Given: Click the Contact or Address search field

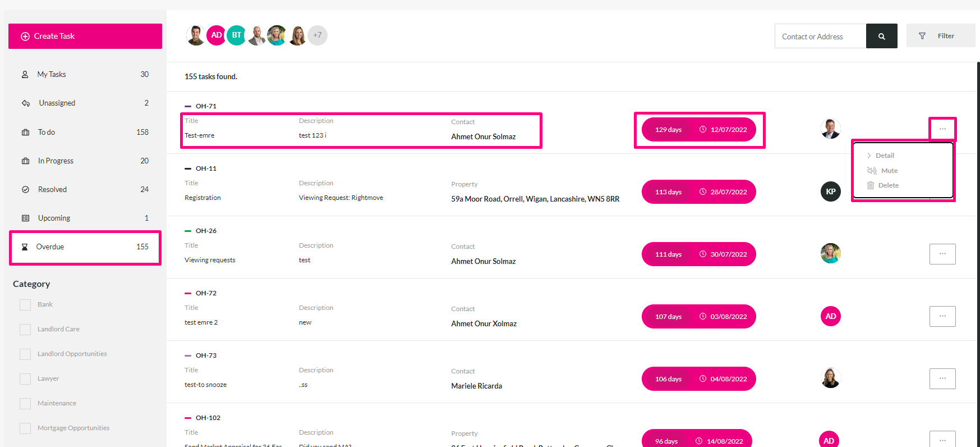Looking at the screenshot, I should coord(820,36).
